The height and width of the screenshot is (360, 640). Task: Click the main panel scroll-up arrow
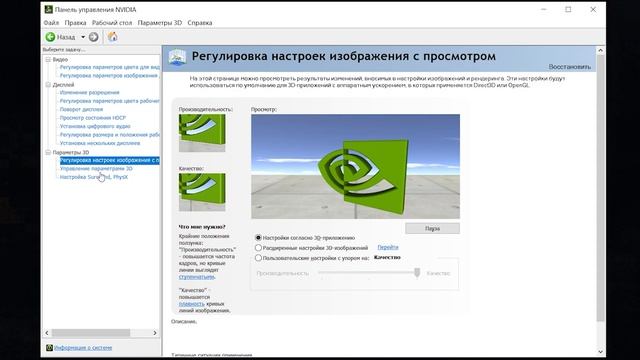(x=600, y=50)
